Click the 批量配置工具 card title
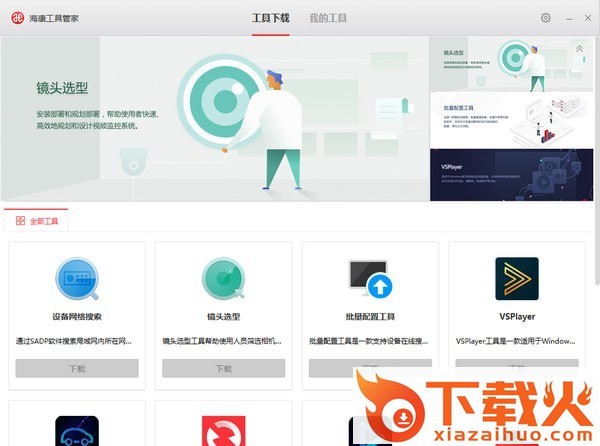Image resolution: width=600 pixels, height=446 pixels. coord(370,317)
